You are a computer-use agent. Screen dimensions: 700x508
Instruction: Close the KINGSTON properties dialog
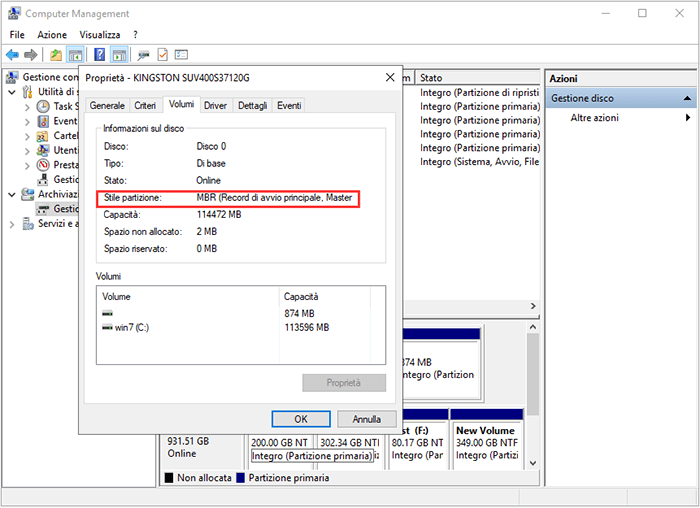point(390,78)
